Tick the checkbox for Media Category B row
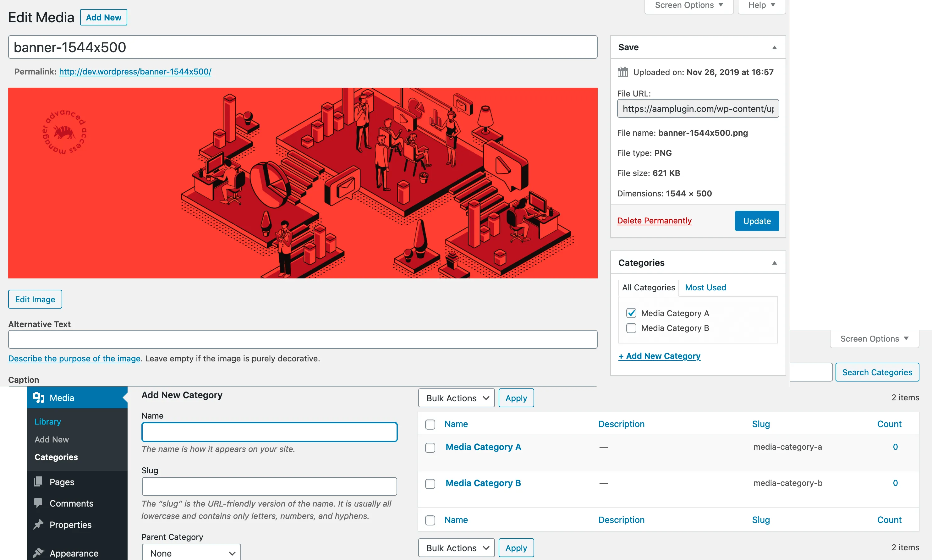The width and height of the screenshot is (932, 560). [x=430, y=484]
